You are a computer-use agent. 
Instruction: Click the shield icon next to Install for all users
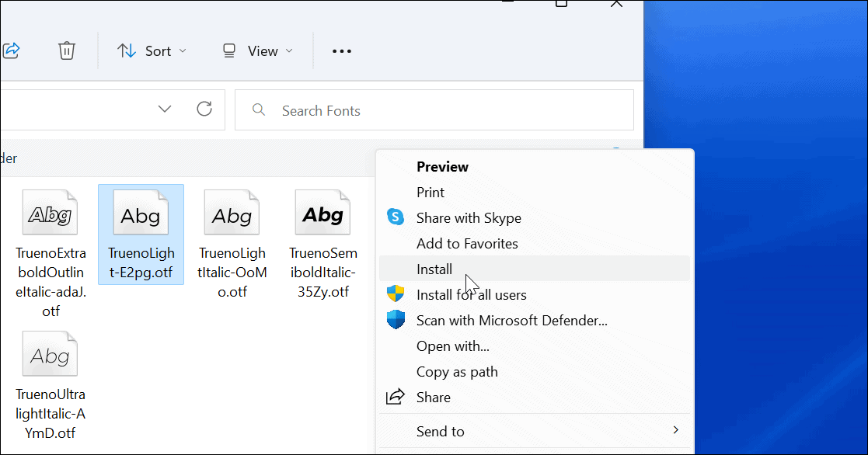tap(396, 294)
